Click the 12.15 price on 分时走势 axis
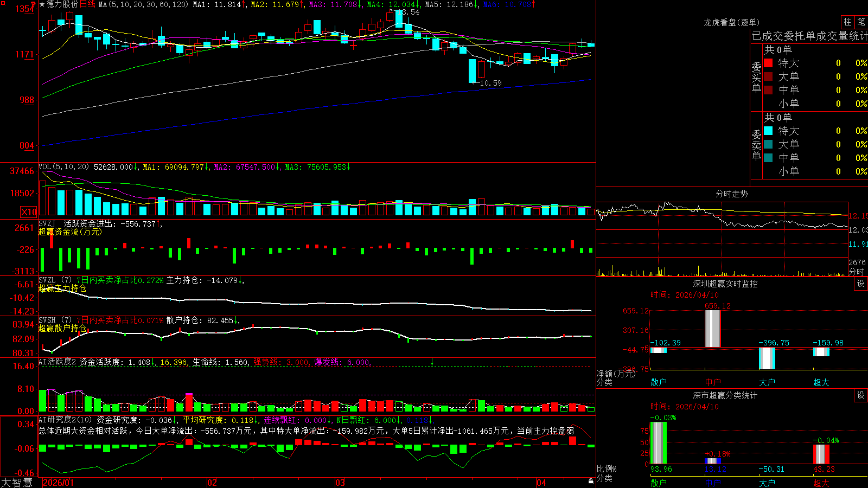868x488 pixels. pyautogui.click(x=858, y=216)
